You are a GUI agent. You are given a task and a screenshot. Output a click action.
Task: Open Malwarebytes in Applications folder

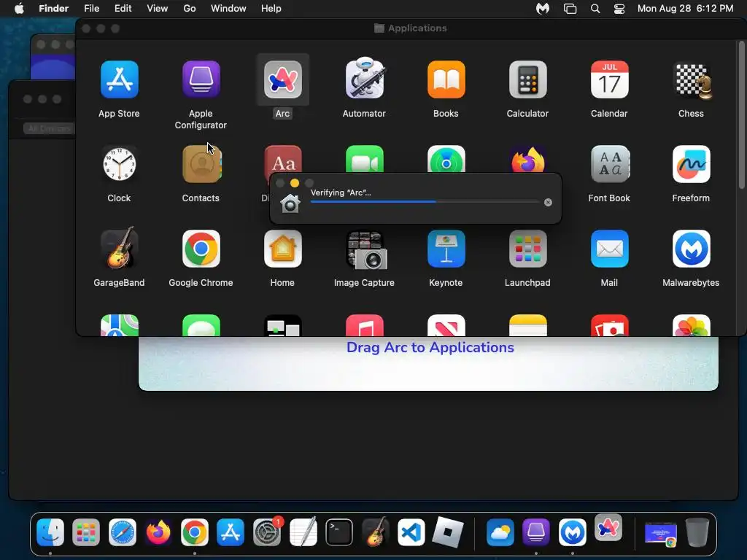(692, 249)
